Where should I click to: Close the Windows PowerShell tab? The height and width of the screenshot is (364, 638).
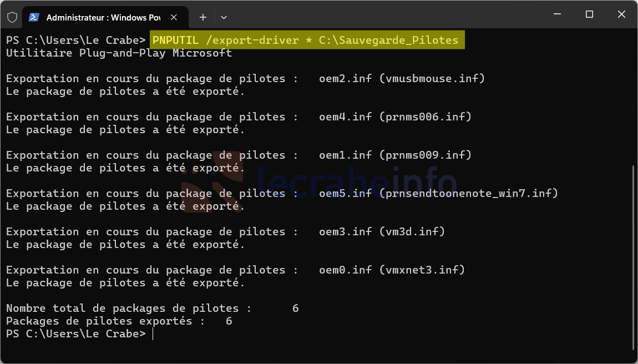[x=174, y=17]
